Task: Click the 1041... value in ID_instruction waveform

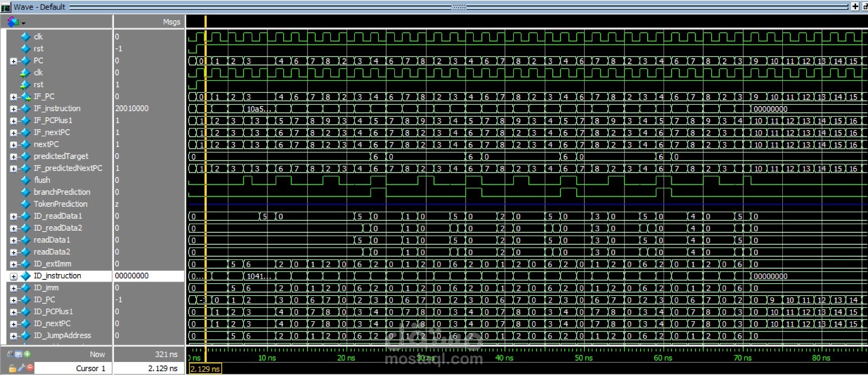Action: pos(258,276)
